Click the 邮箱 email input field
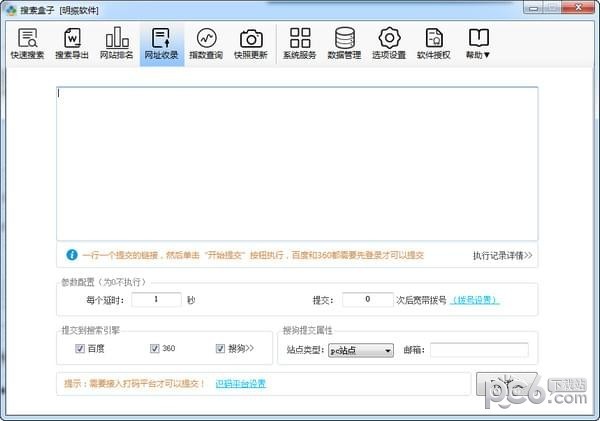This screenshot has width=600, height=421. click(x=479, y=350)
